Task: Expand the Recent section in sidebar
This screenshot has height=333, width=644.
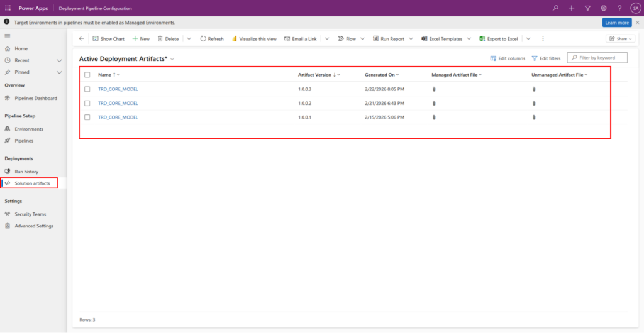Action: click(59, 60)
